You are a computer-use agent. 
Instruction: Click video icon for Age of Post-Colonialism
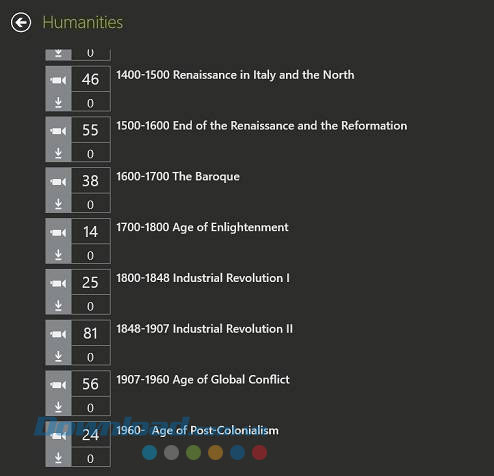pos(58,436)
